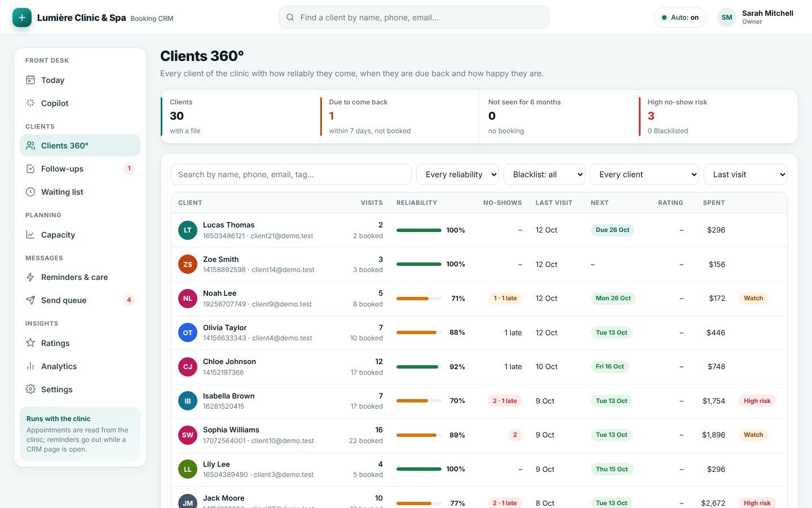Click the Send queue paper plane icon
This screenshot has width=812, height=508.
click(30, 300)
